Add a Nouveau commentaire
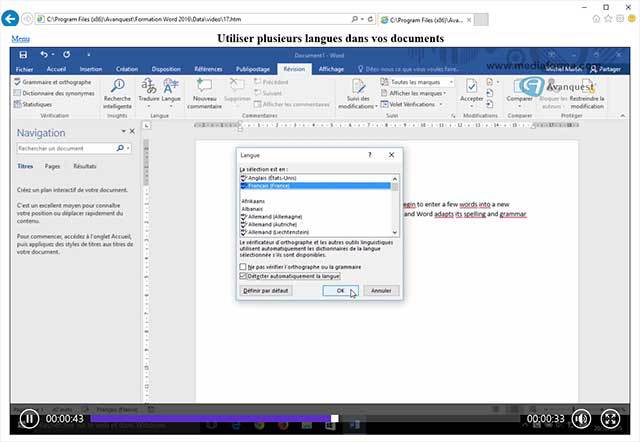 point(204,93)
